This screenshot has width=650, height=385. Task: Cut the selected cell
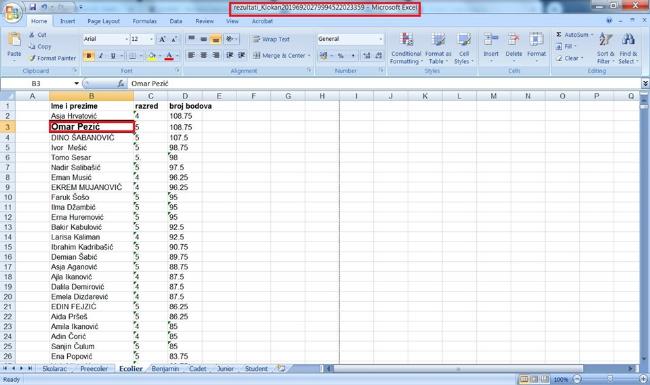tap(38, 35)
